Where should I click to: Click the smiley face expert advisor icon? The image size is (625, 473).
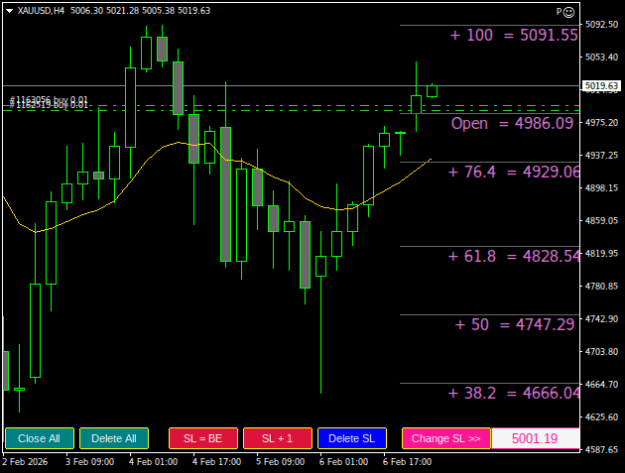(x=569, y=12)
